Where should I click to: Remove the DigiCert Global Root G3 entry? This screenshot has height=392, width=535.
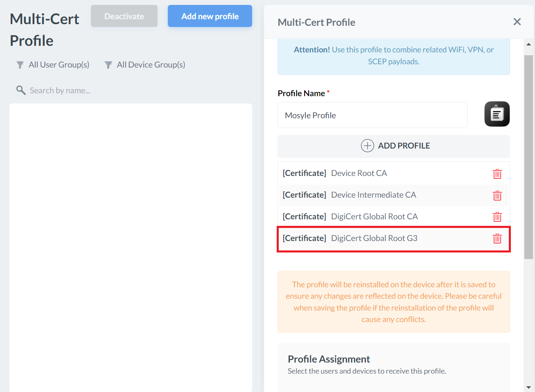point(497,239)
